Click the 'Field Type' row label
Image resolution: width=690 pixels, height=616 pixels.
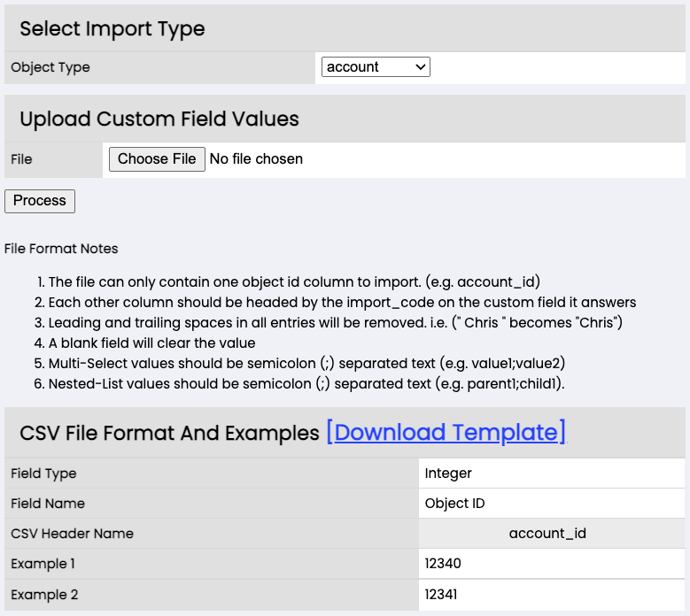pos(43,474)
